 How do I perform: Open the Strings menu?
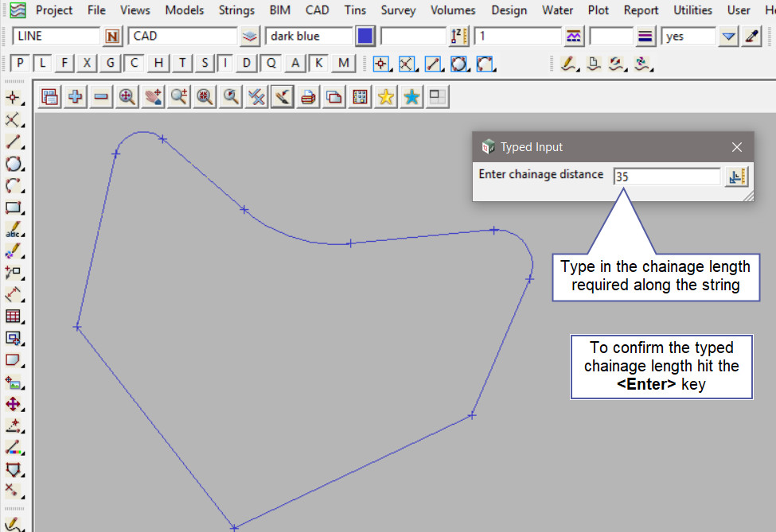pyautogui.click(x=236, y=10)
